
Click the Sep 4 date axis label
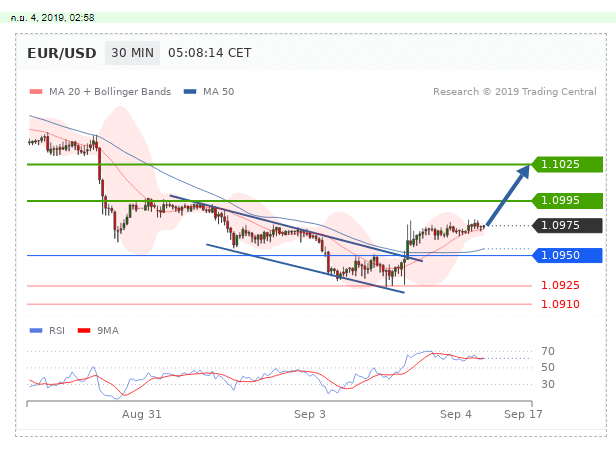[455, 414]
